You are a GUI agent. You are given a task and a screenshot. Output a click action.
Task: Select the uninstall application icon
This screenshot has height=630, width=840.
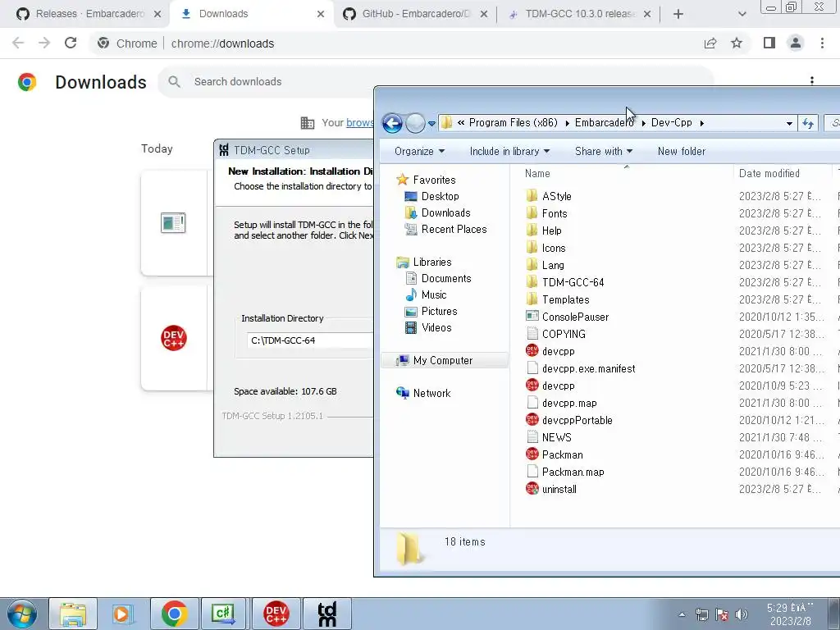point(532,488)
